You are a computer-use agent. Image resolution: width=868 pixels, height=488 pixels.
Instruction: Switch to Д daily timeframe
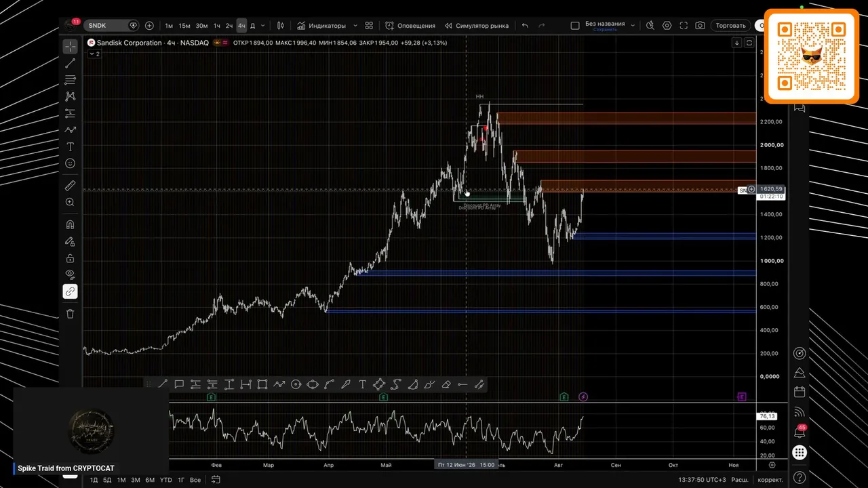point(253,26)
